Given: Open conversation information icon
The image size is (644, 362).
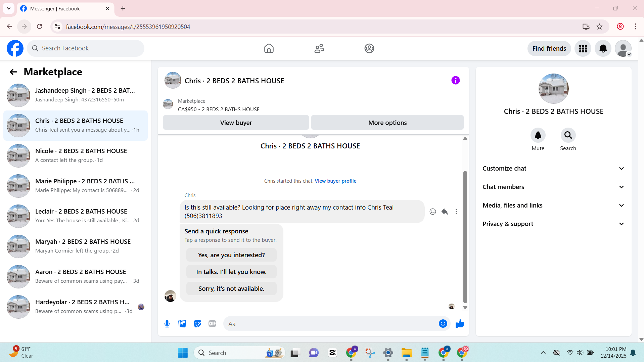Looking at the screenshot, I should coord(455,80).
